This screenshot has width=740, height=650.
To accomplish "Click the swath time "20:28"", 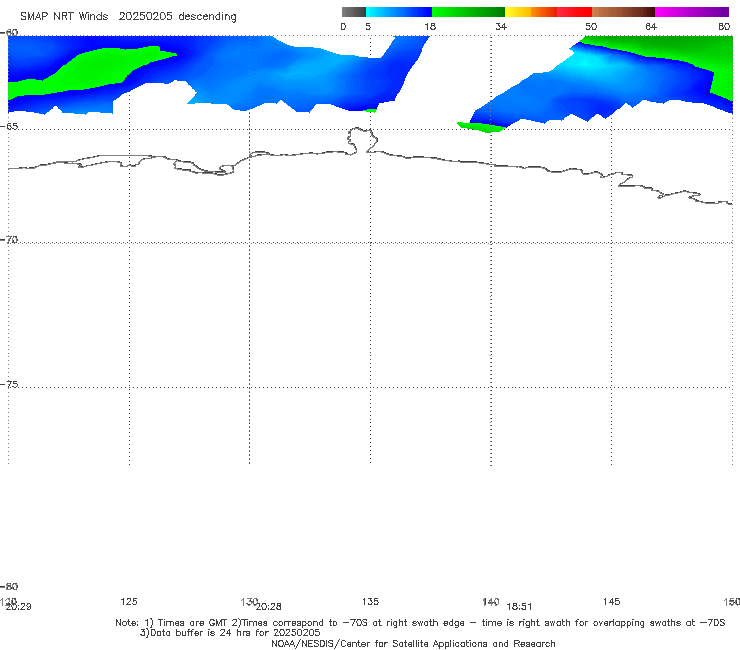I will [x=269, y=607].
